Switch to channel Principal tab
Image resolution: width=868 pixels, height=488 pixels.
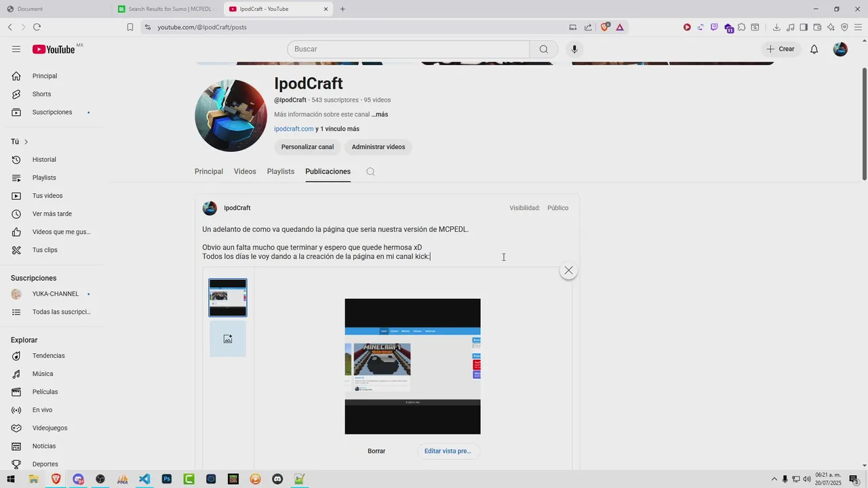pos(209,171)
